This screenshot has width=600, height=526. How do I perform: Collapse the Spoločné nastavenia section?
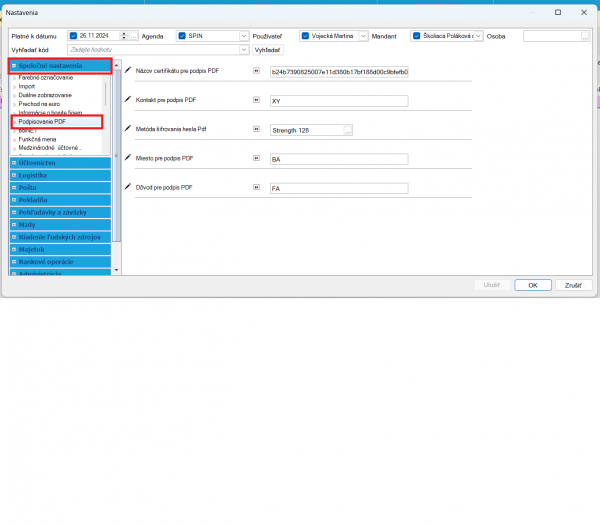(x=14, y=66)
